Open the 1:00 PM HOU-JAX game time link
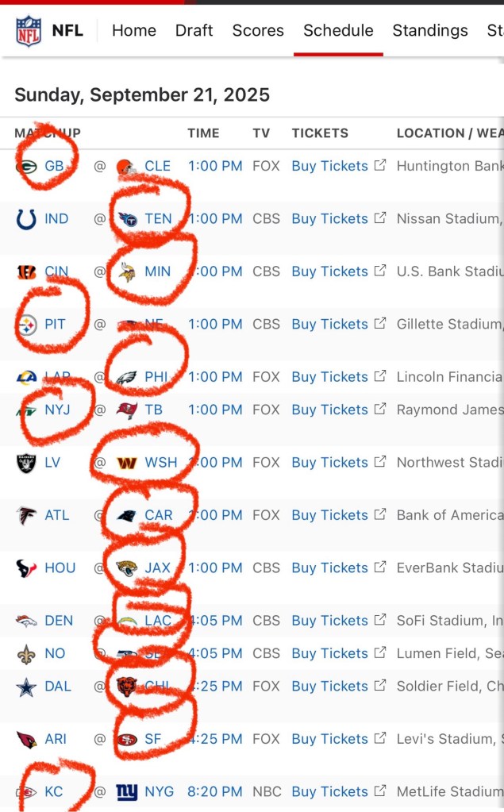 [215, 568]
